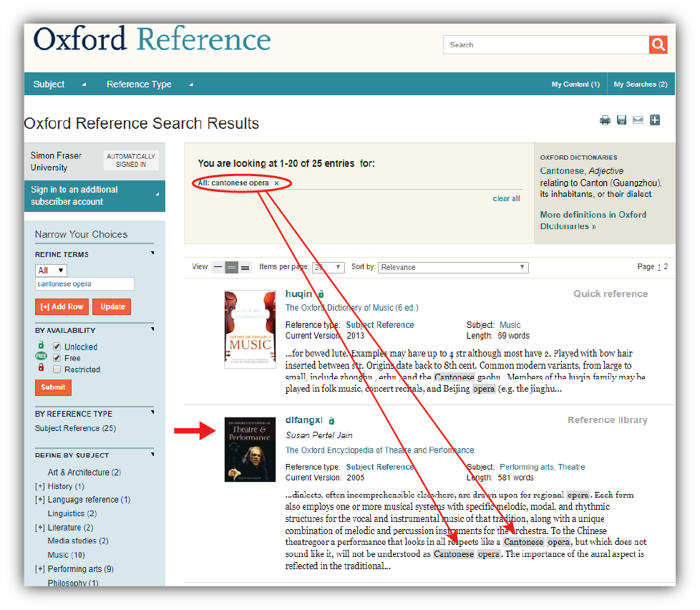Open the Reference Type menu
This screenshot has height=610, width=700.
pos(150,84)
